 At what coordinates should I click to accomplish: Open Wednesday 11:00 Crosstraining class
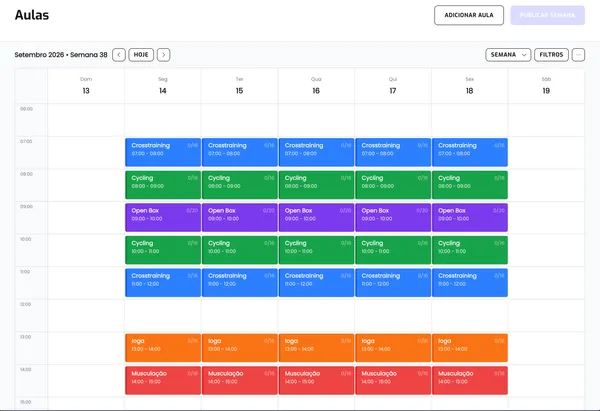316,282
